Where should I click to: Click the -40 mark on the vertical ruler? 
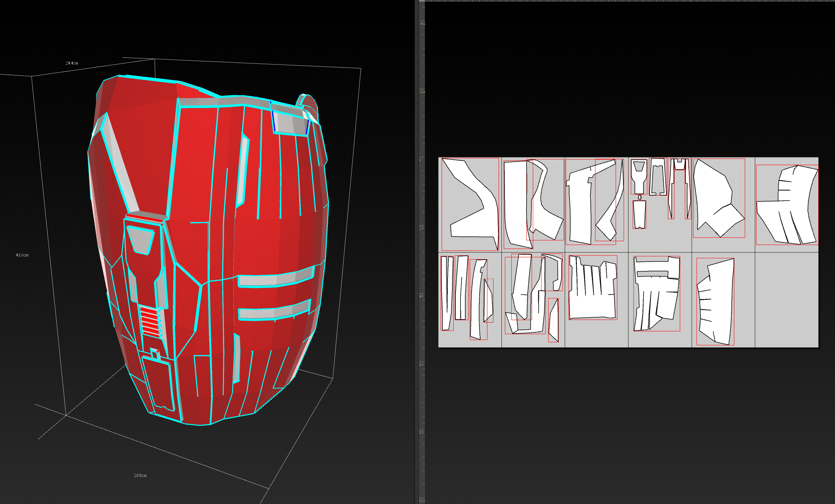[422, 24]
